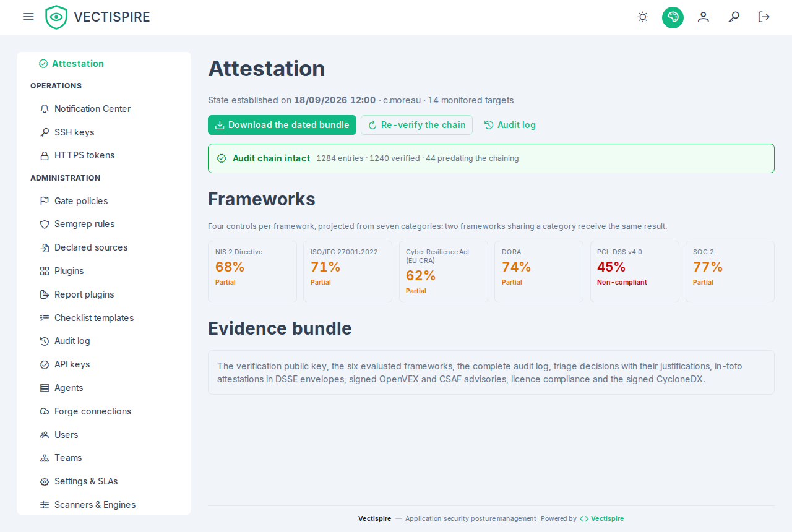Click the Notification Center bell icon
The height and width of the screenshot is (532, 792).
pos(45,109)
